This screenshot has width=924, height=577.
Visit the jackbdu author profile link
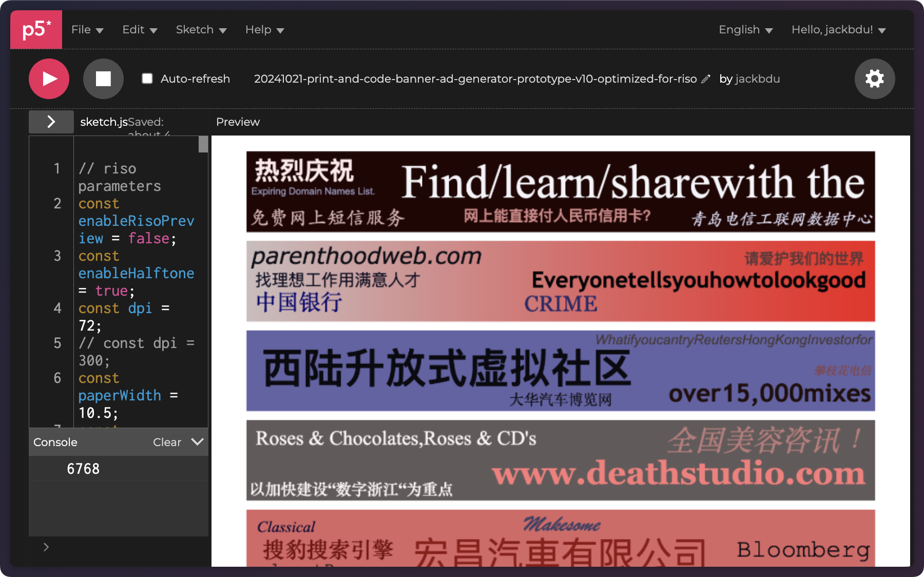(757, 79)
